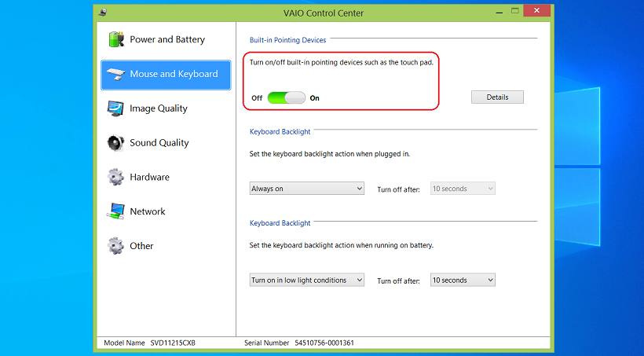Select the "Image Quality" text label

click(159, 108)
